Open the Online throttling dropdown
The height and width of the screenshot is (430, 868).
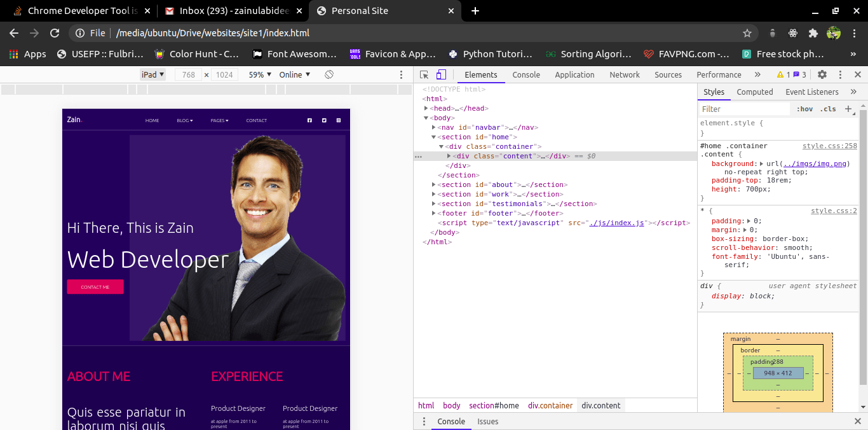[295, 74]
